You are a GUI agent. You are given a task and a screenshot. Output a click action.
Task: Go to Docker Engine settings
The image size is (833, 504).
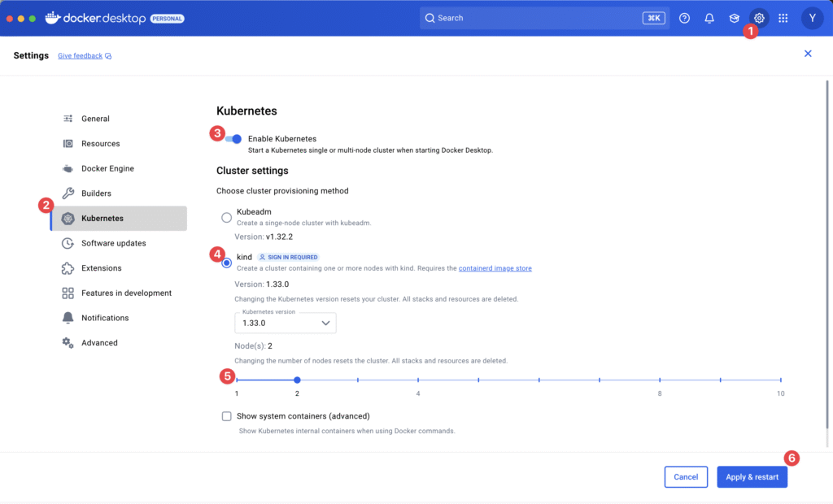[x=119, y=168]
